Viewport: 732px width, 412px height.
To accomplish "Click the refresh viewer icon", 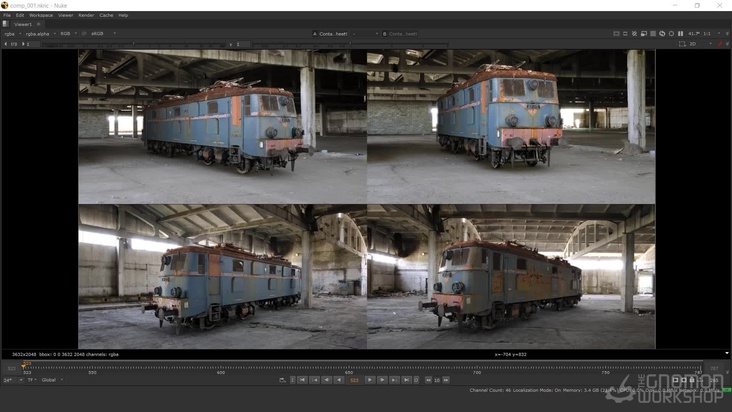I will 662,34.
